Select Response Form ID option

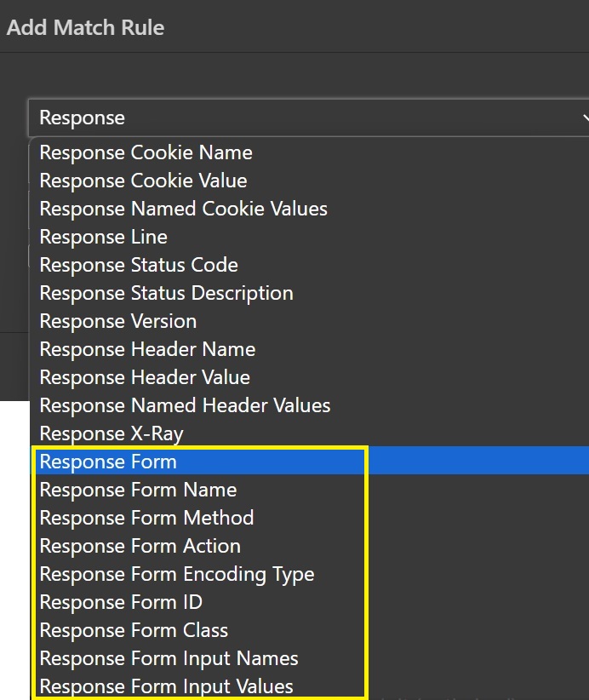point(121,603)
